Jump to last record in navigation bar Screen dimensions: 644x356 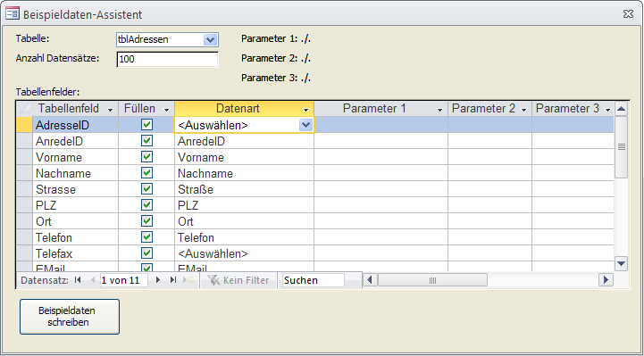point(173,280)
